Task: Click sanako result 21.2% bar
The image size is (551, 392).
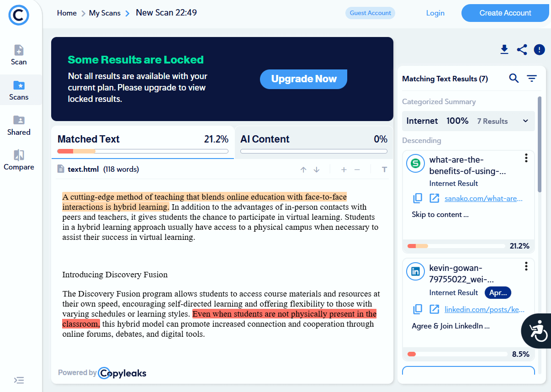Action: (457, 246)
